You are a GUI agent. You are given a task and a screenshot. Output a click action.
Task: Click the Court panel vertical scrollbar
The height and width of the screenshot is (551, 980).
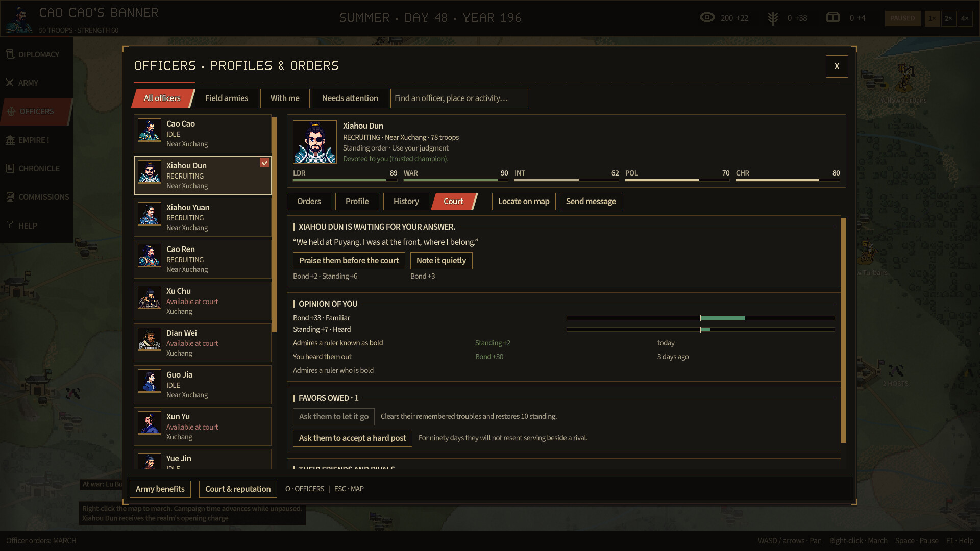pos(844,330)
